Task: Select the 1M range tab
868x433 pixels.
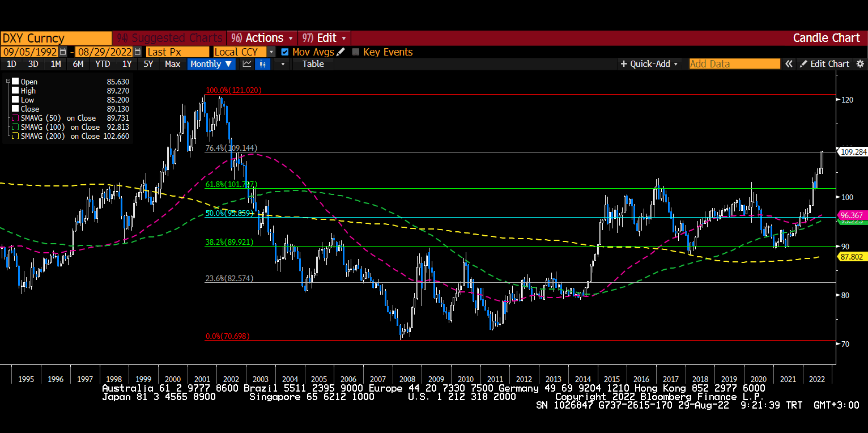Action: [56, 64]
